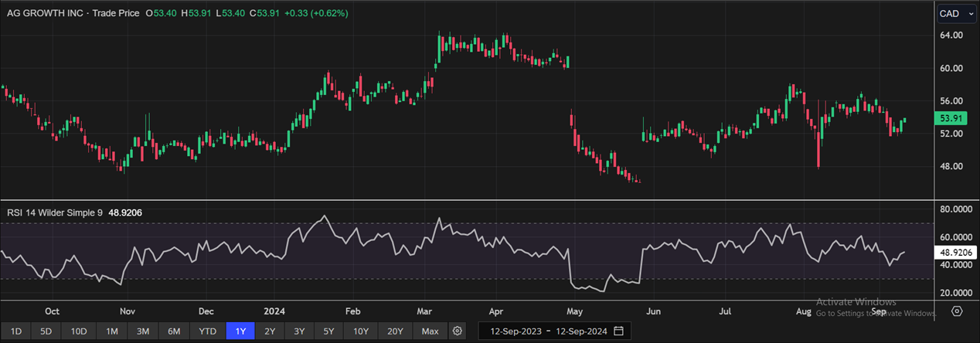The width and height of the screenshot is (980, 343).
Task: Select the 5D time range
Action: pos(46,331)
